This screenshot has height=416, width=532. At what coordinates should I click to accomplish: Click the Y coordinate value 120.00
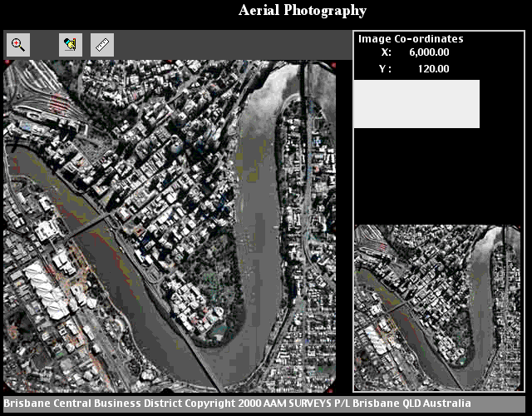(433, 69)
